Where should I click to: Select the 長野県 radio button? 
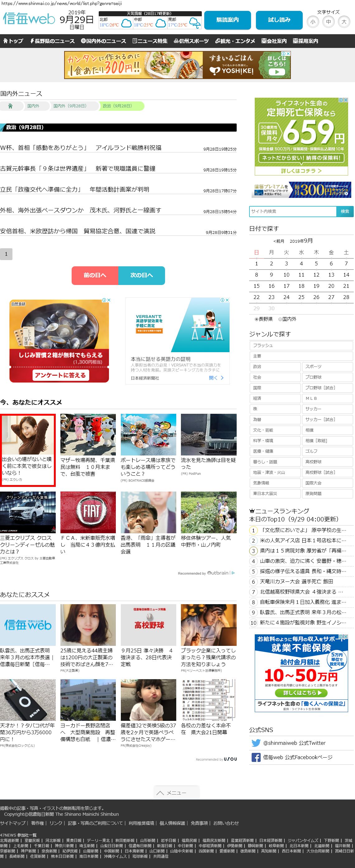(257, 319)
